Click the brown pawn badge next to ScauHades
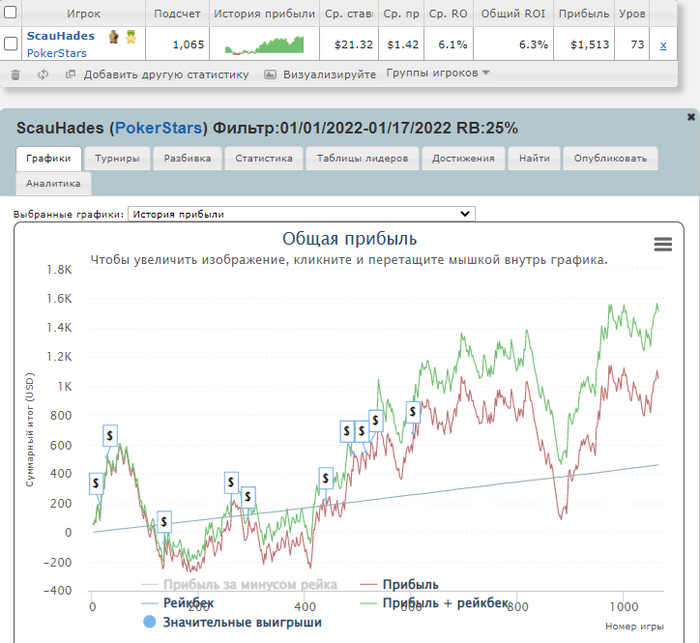 click(x=114, y=37)
